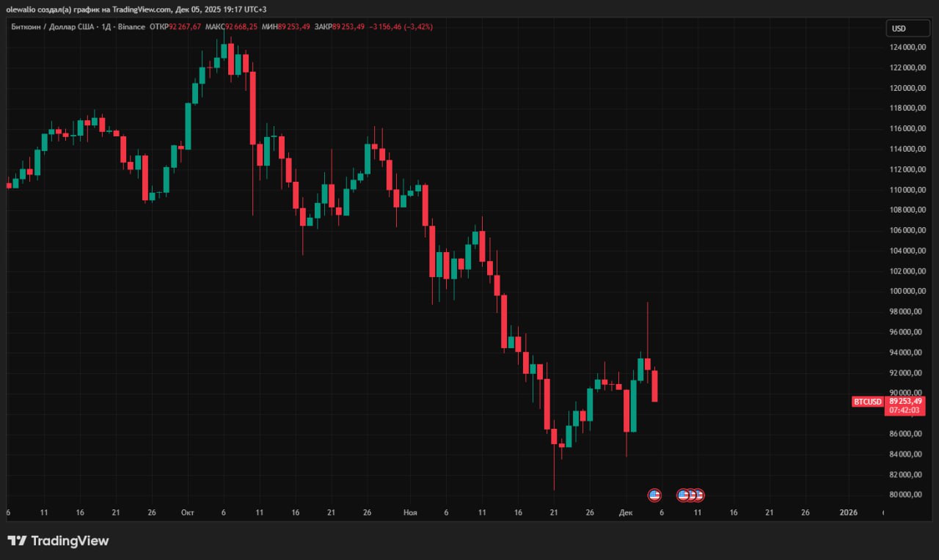Click the 116 000,00 price scale label
939x560 pixels.
tap(907, 129)
